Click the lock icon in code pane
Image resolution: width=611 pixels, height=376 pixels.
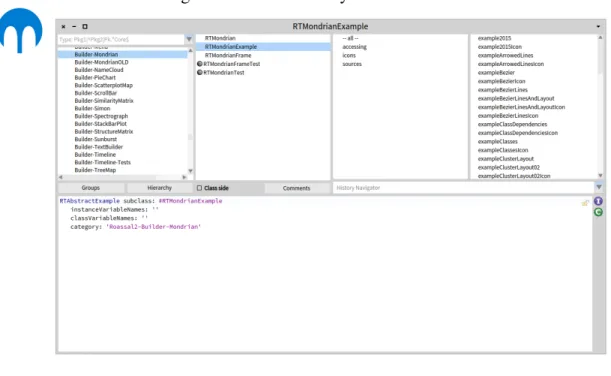tap(585, 203)
